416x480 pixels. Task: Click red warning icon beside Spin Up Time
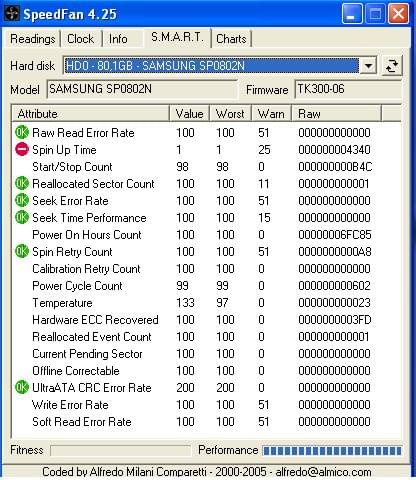tap(22, 149)
